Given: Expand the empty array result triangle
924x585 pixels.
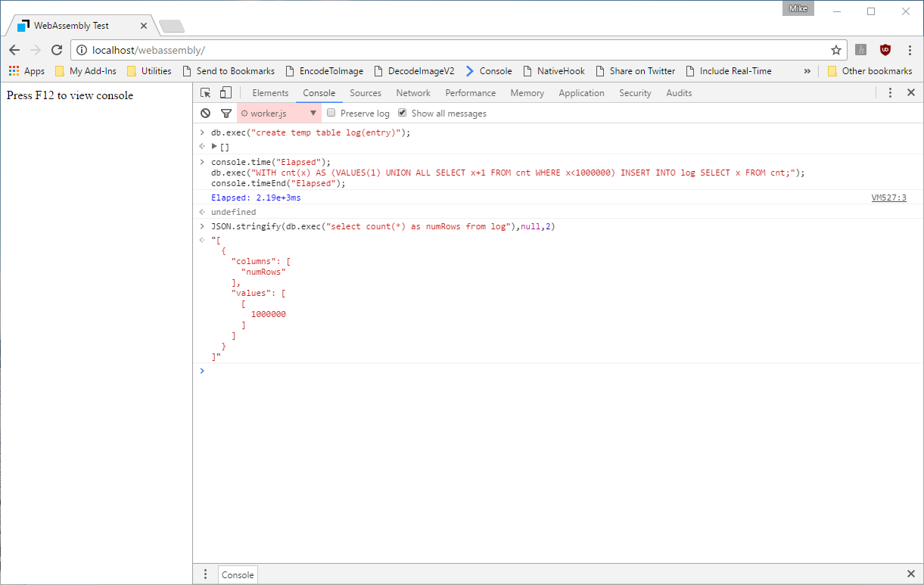Looking at the screenshot, I should (x=214, y=147).
